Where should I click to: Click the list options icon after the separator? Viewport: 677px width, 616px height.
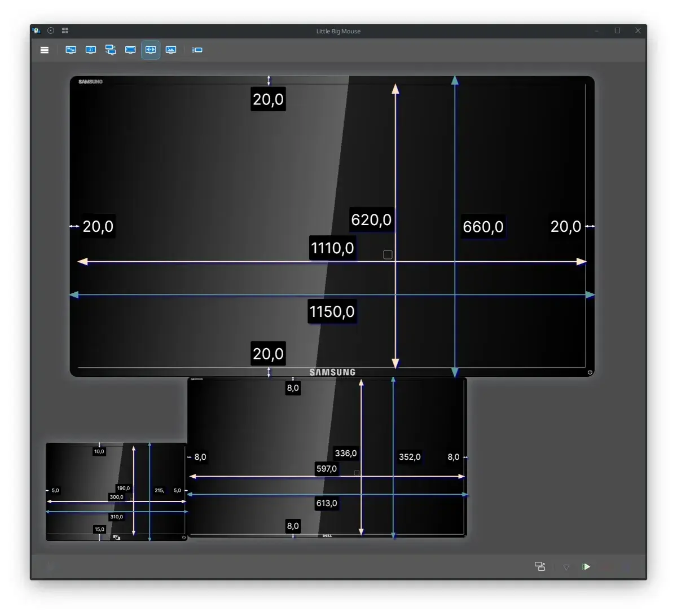click(197, 50)
